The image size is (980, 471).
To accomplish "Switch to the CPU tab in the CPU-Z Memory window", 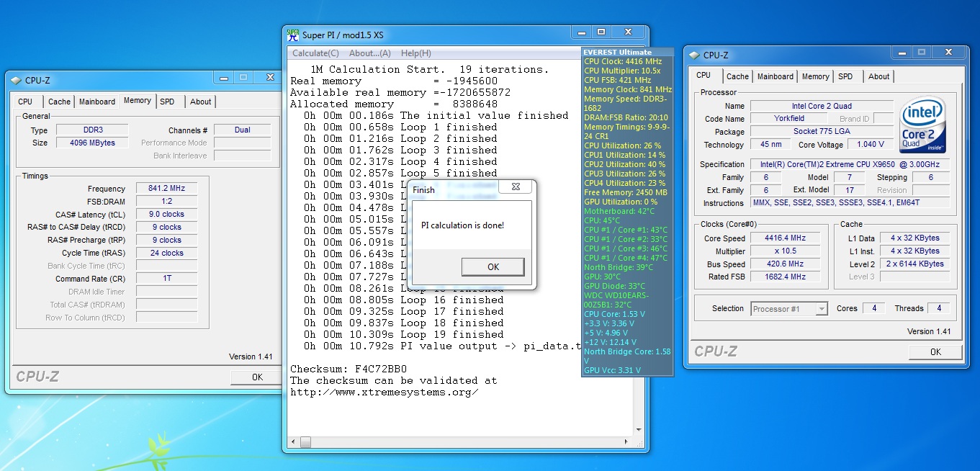I will tap(26, 102).
